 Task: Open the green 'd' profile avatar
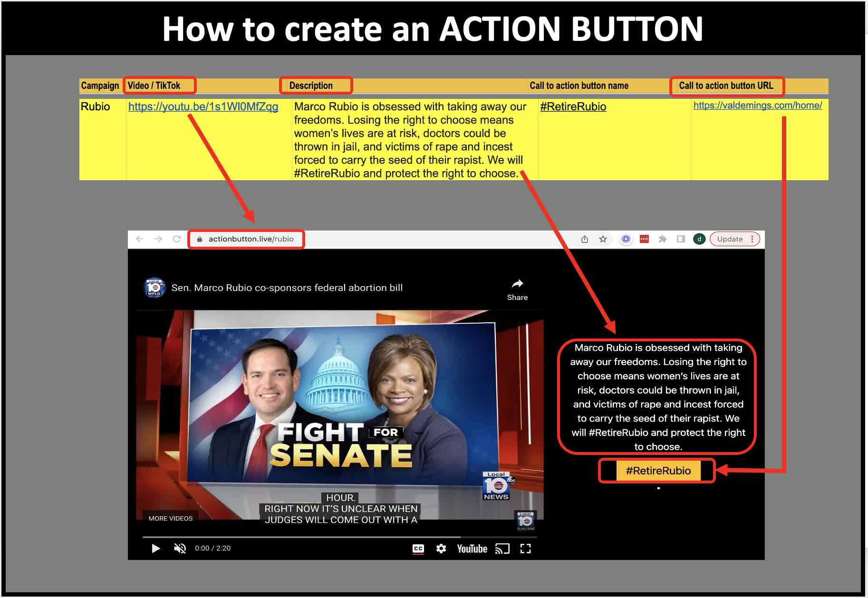coord(699,239)
